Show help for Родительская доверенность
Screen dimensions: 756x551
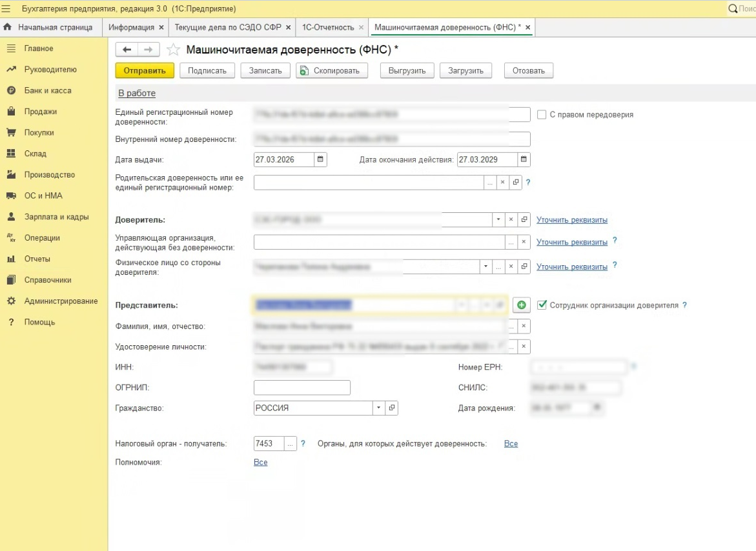[528, 183]
